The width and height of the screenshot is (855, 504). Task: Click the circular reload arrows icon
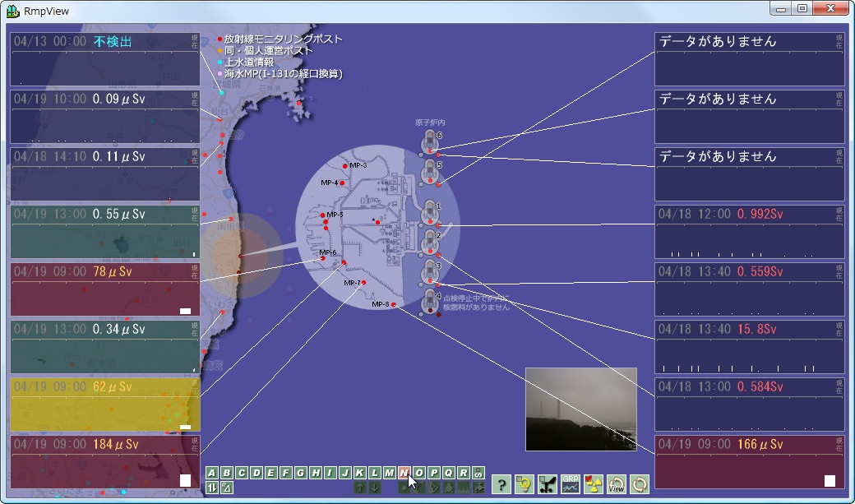(639, 483)
